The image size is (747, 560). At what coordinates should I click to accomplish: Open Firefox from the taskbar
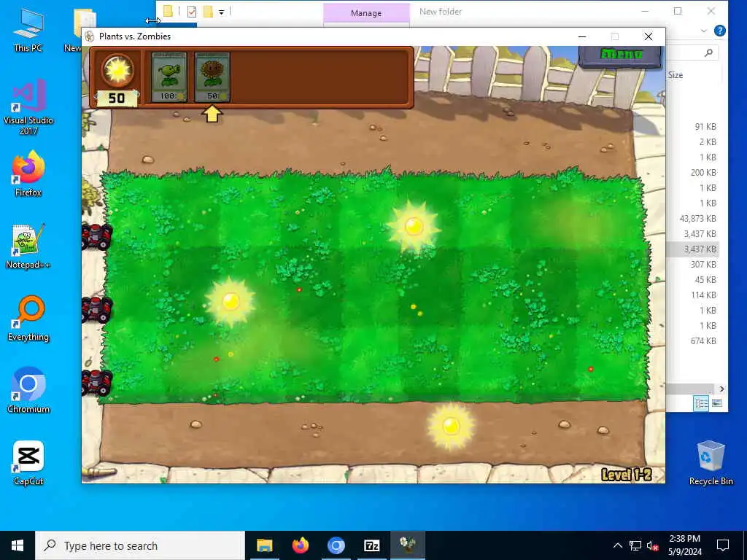tap(300, 545)
